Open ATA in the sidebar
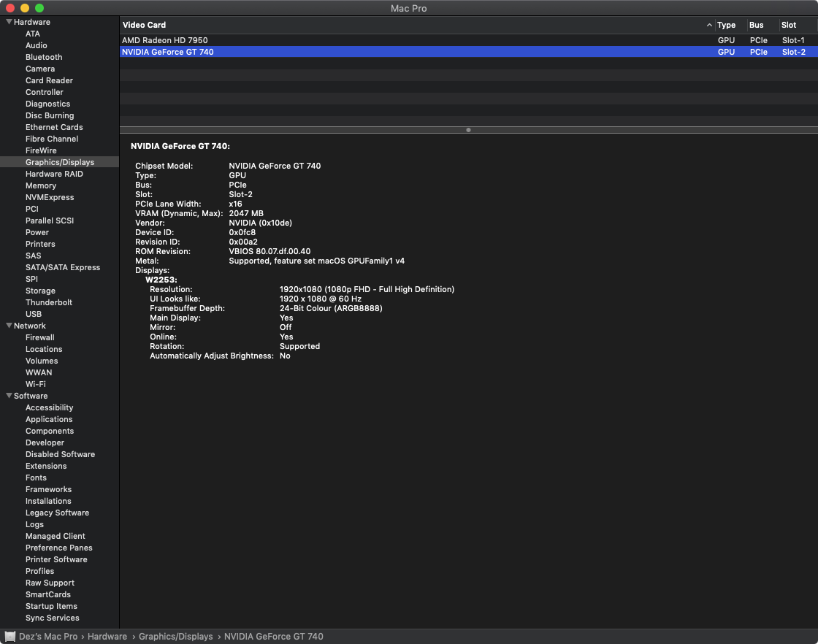 pos(33,34)
